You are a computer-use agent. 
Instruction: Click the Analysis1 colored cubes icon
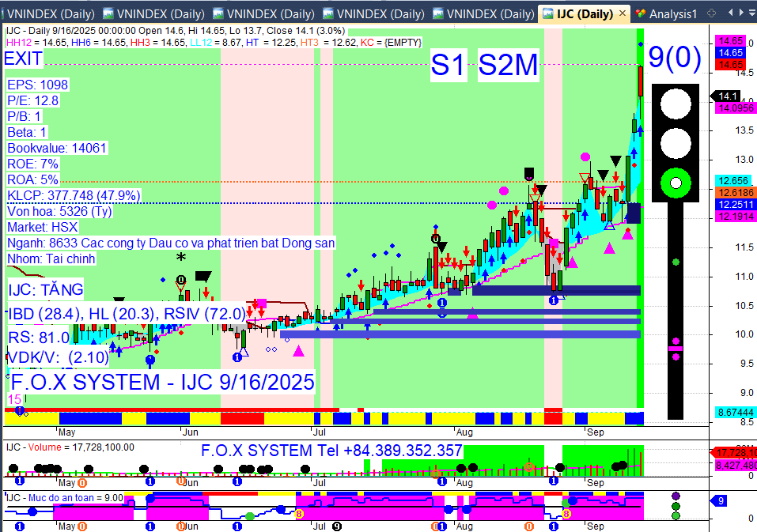[640, 14]
